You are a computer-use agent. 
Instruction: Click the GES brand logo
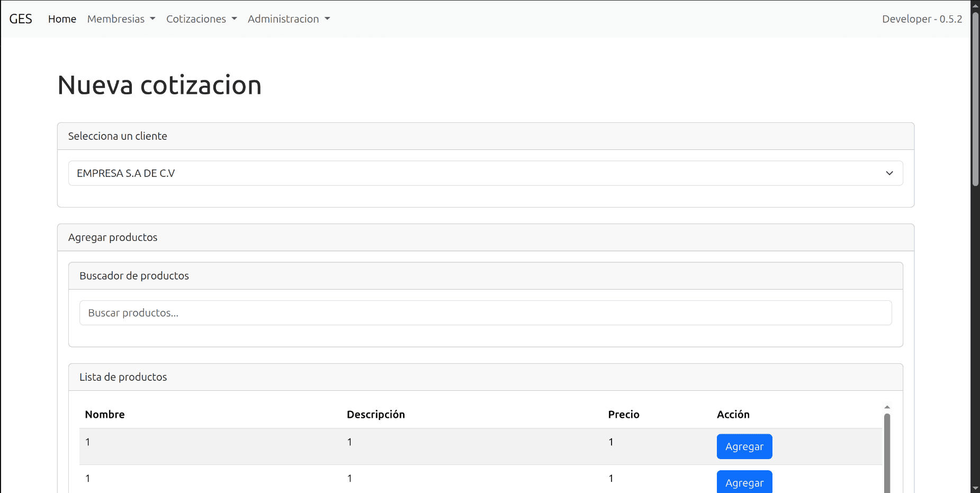point(21,19)
